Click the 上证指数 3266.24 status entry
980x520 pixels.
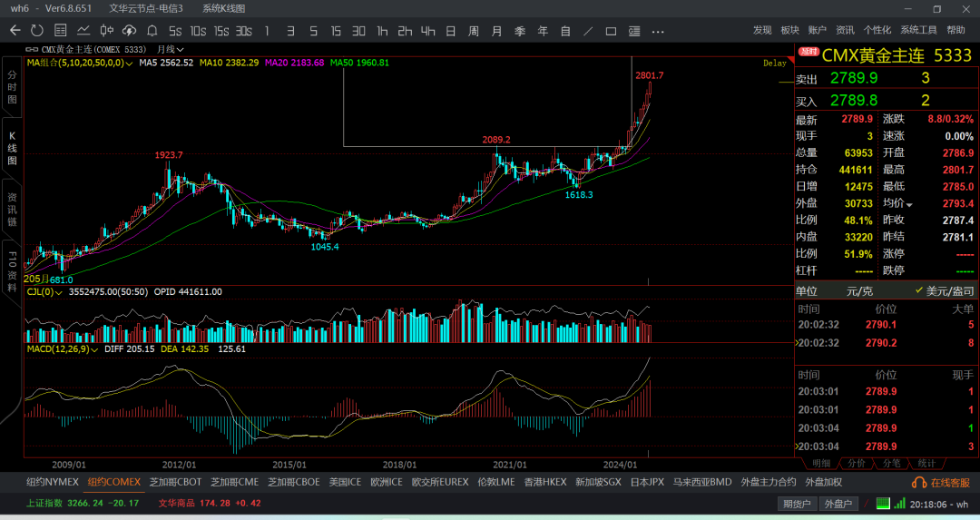coord(83,503)
